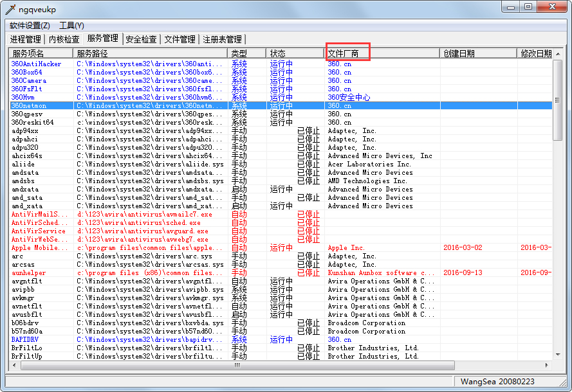Switch to the 内核检查 tab
Viewport: 572px width, 392px height.
point(64,39)
